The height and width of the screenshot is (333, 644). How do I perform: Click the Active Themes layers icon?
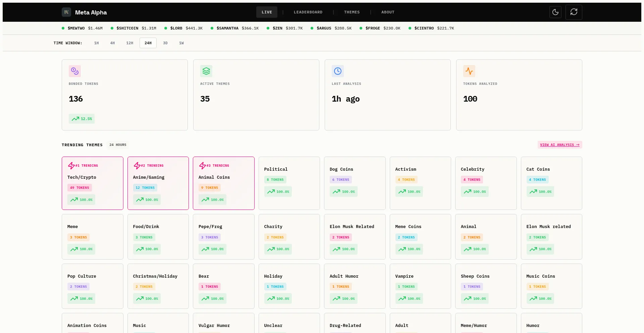click(206, 71)
